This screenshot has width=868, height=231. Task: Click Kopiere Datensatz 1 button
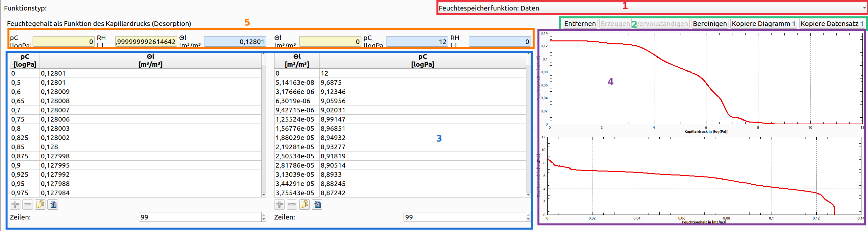click(831, 24)
